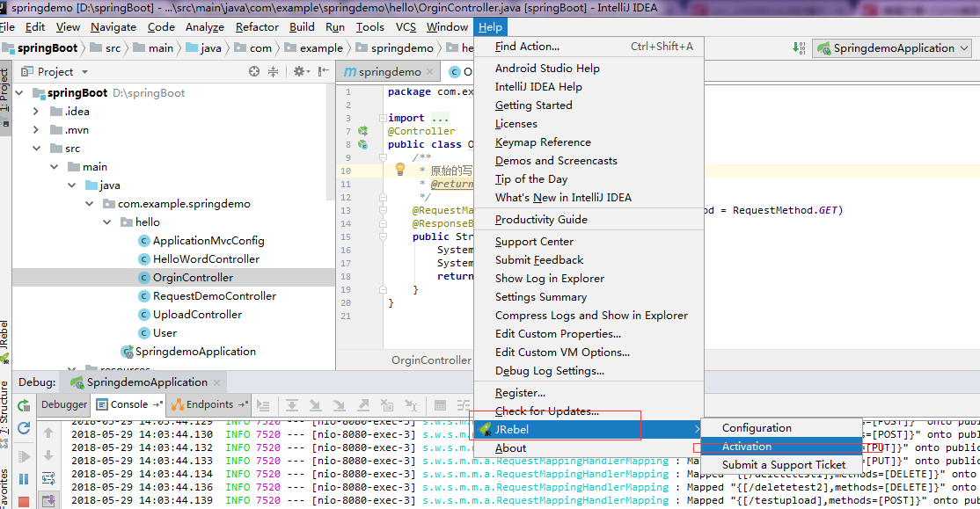This screenshot has height=509, width=980.
Task: Stop the debug session
Action: pyautogui.click(x=24, y=501)
